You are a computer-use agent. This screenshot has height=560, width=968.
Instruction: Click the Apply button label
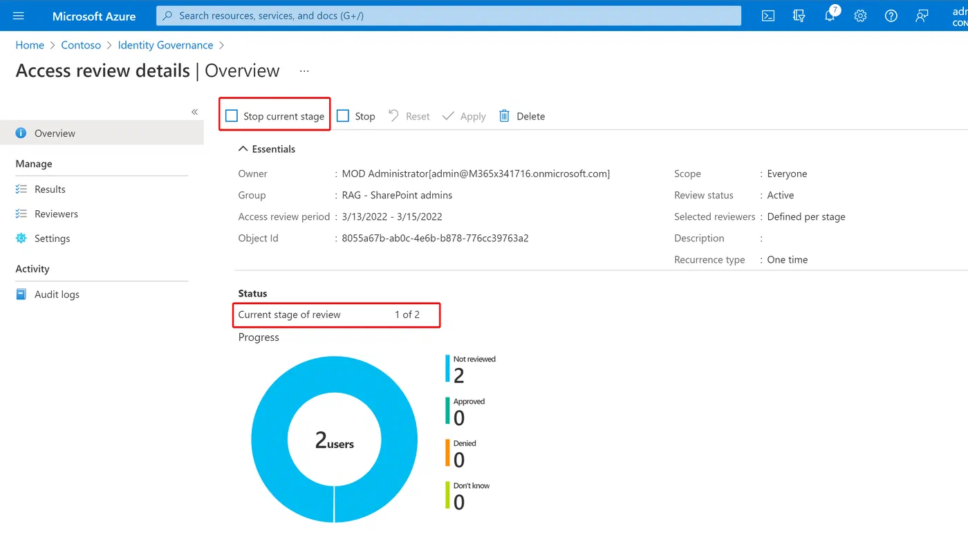473,116
